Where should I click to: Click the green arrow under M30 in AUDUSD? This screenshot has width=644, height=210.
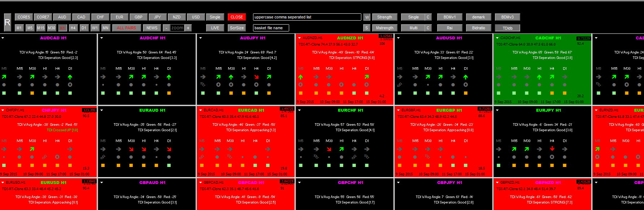click(x=428, y=77)
